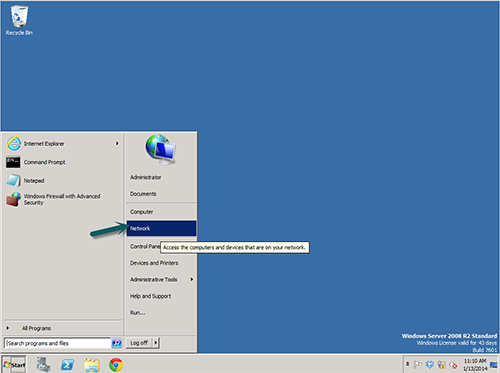Open Administrator personal folder

[161, 177]
